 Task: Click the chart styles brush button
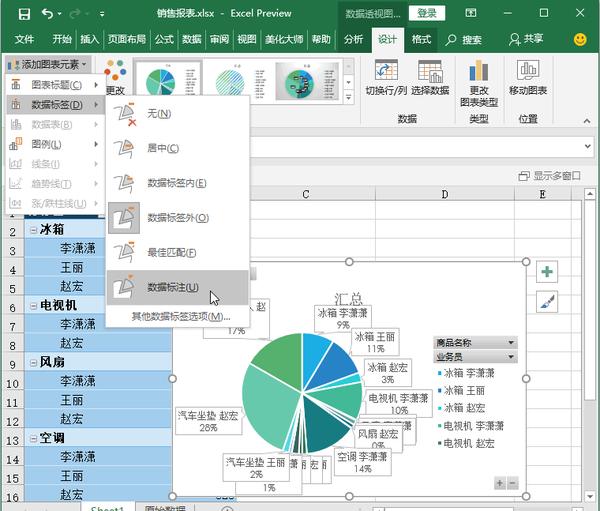(x=547, y=302)
